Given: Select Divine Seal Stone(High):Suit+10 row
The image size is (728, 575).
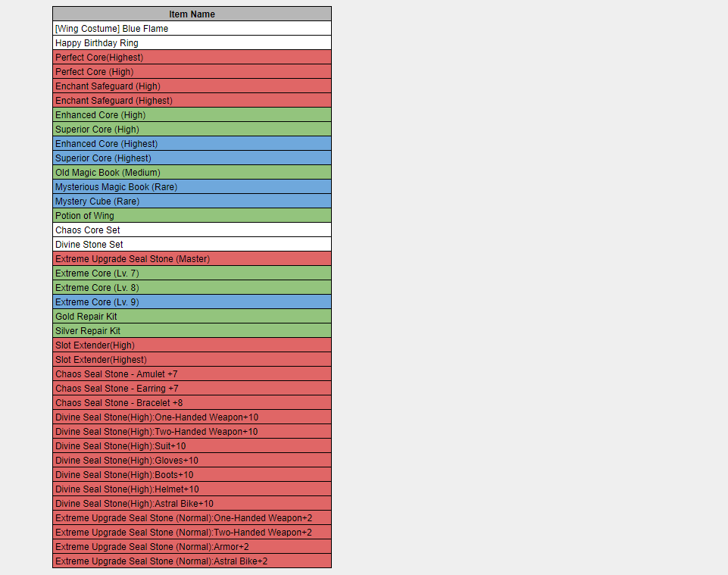Looking at the screenshot, I should [192, 446].
